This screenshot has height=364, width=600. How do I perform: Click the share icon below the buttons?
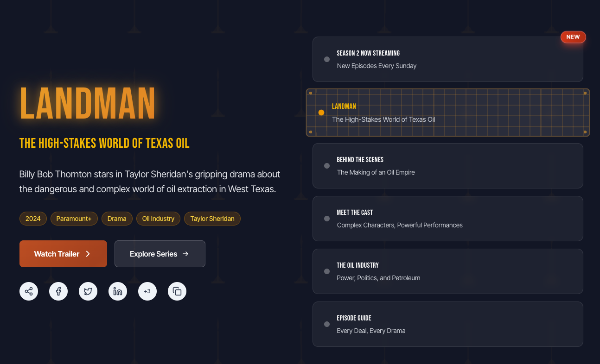tap(29, 291)
